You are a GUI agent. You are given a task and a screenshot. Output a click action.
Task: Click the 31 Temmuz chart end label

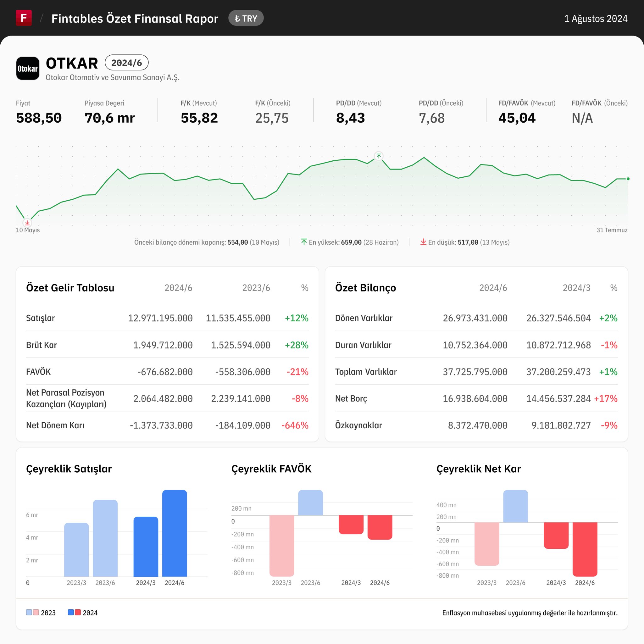(x=612, y=230)
